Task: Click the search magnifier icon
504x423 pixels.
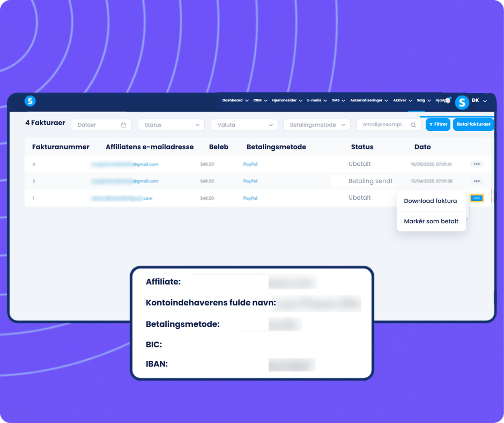Action: click(x=413, y=125)
